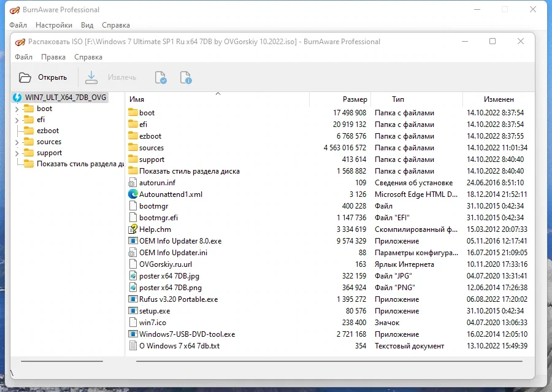
Task: Open the Правка menu
Action: [x=53, y=57]
